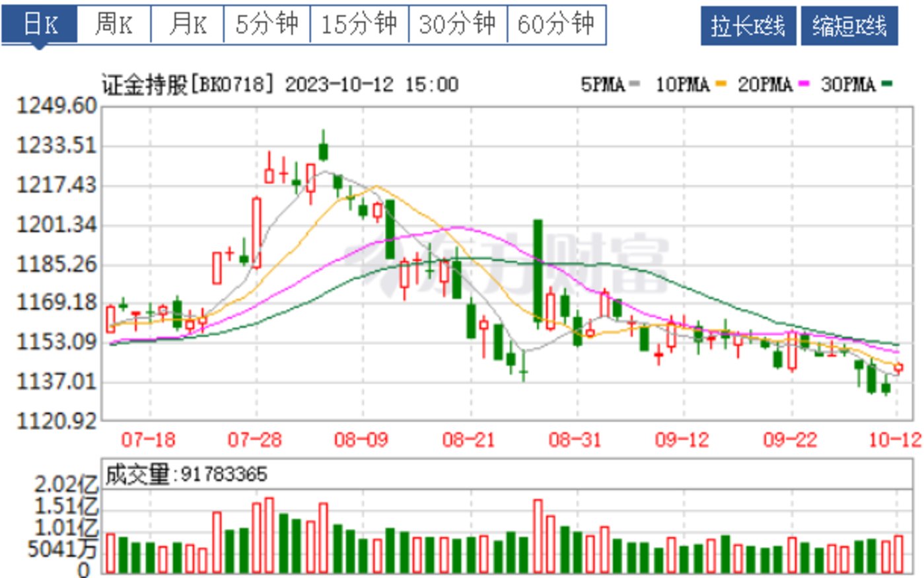The width and height of the screenshot is (924, 578).
Task: Re-select the 日K daily tab
Action: point(38,23)
